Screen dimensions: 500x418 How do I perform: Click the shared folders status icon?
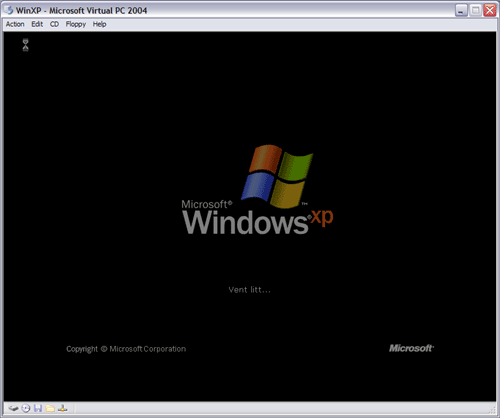point(50,408)
